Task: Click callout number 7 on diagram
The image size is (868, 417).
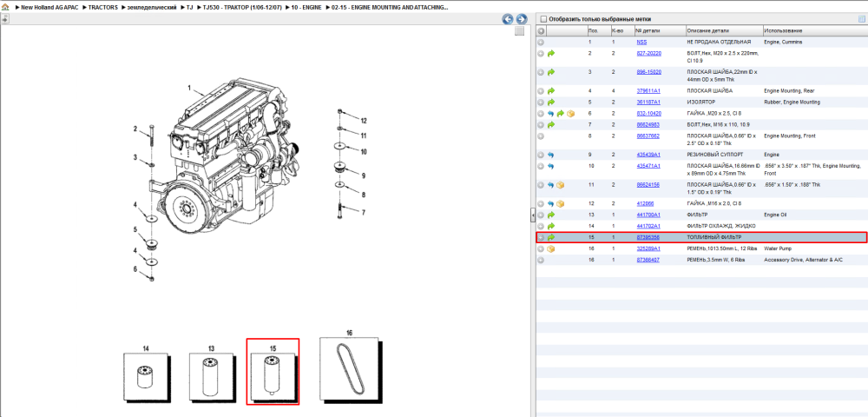Action: point(364,212)
